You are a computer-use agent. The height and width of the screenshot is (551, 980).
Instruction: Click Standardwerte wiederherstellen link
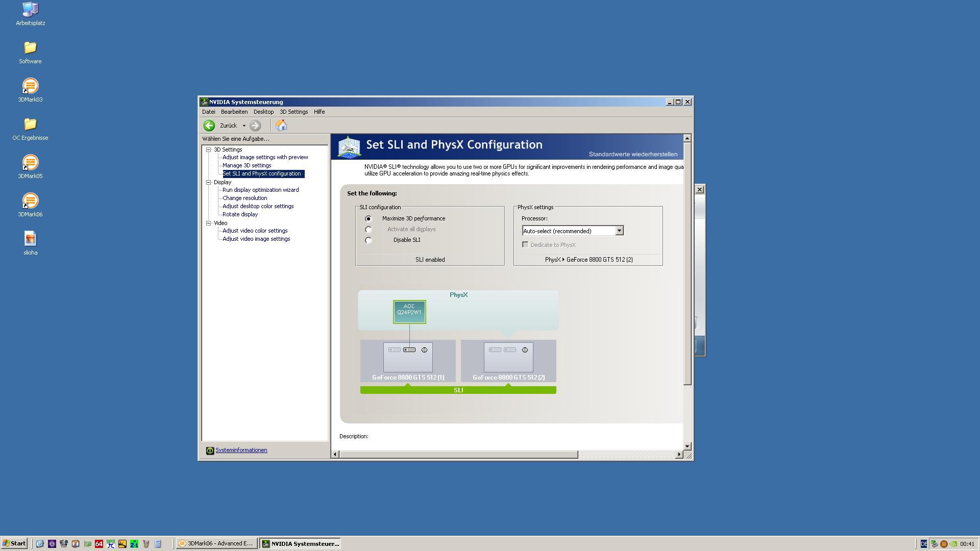pos(633,154)
